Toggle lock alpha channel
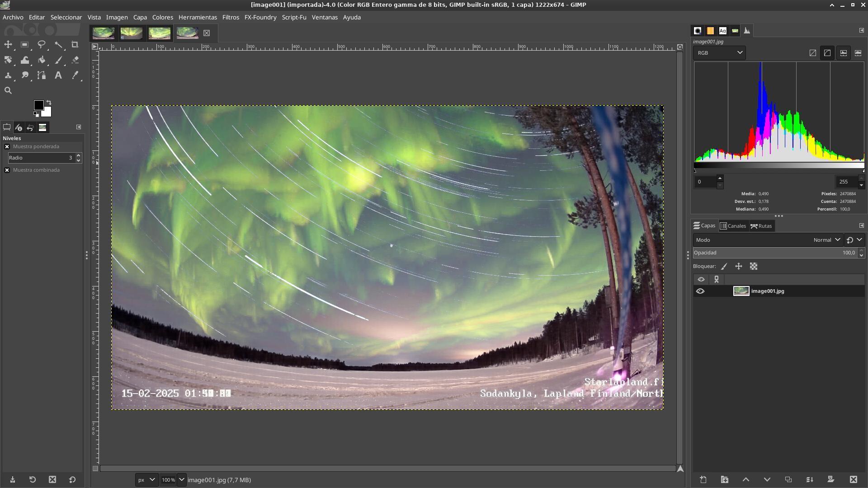The width and height of the screenshot is (868, 488). click(x=754, y=267)
